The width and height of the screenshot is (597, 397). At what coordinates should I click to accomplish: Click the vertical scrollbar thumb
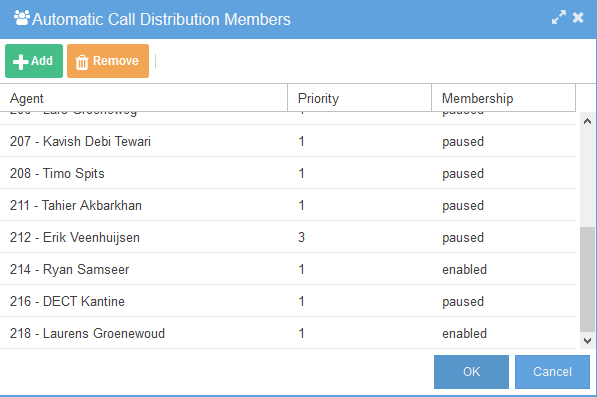pos(587,279)
